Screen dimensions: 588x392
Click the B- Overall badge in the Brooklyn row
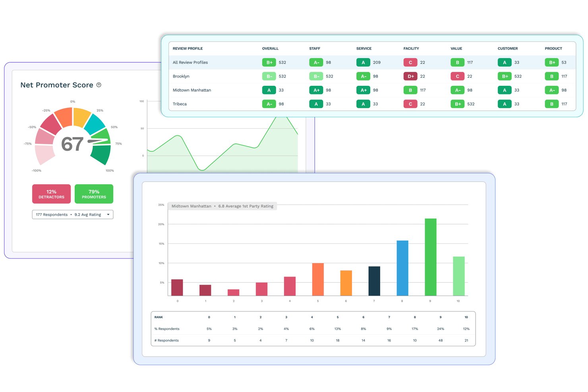pos(269,76)
